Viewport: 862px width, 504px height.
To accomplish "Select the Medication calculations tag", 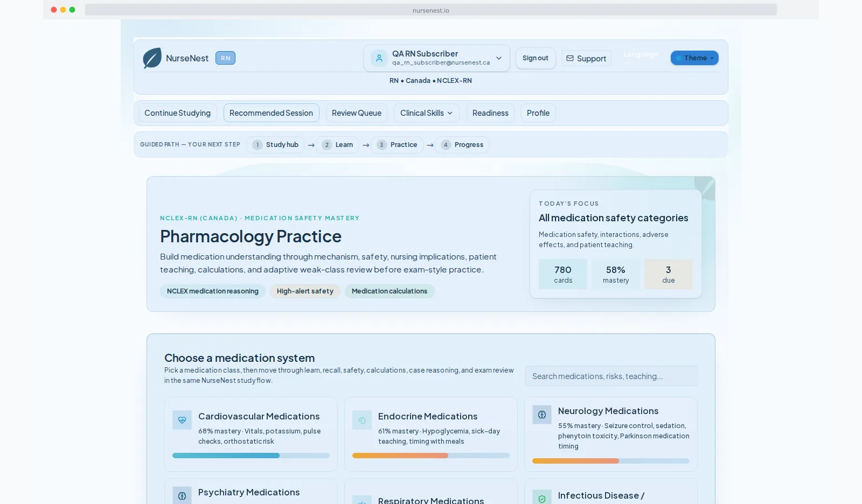I will 390,291.
